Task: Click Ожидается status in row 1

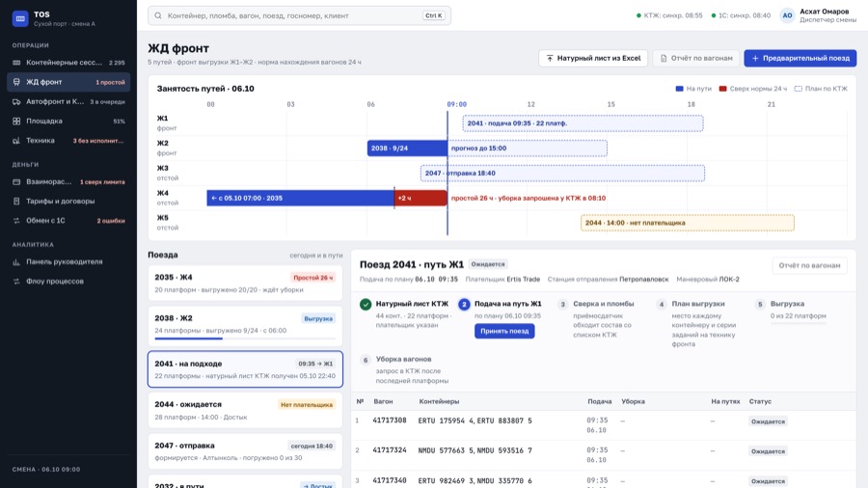Action: pyautogui.click(x=768, y=421)
